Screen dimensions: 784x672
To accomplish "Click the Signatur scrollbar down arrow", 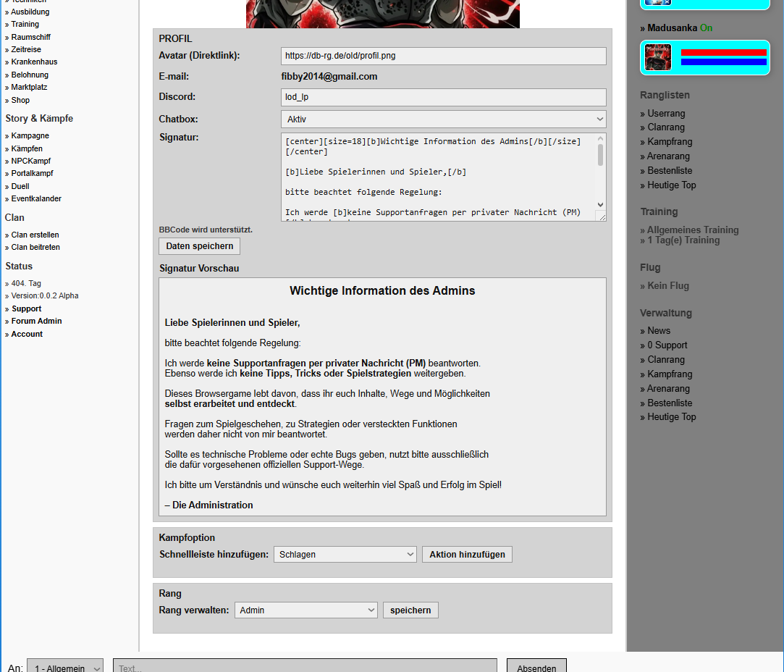I will (x=601, y=204).
